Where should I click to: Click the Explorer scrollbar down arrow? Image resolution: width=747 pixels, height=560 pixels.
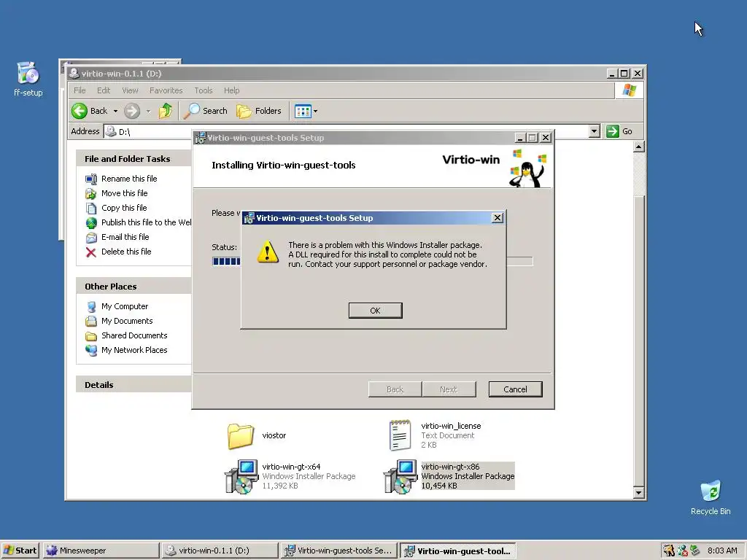click(x=639, y=493)
